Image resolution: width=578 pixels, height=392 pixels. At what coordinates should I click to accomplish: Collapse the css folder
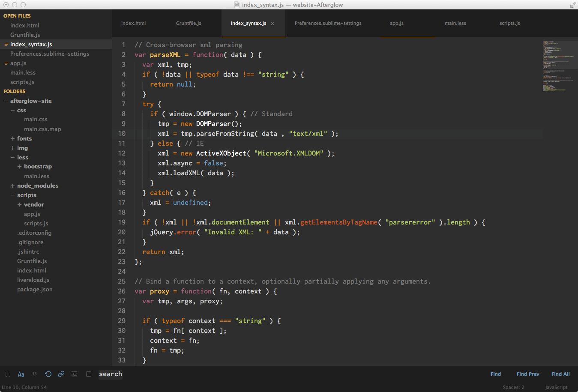12,110
